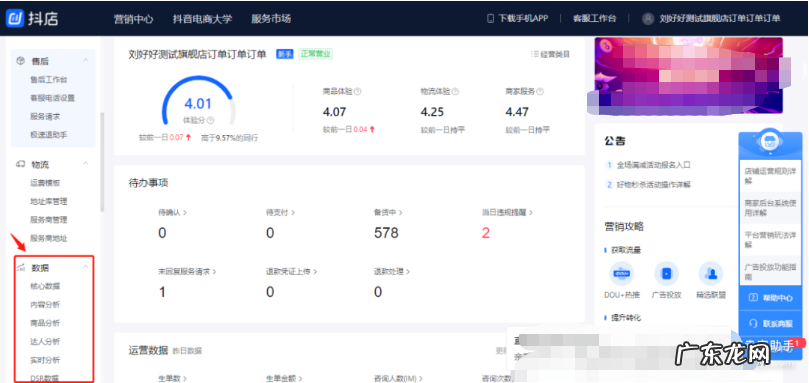Click the 帮助中心 question mark icon

(x=753, y=298)
